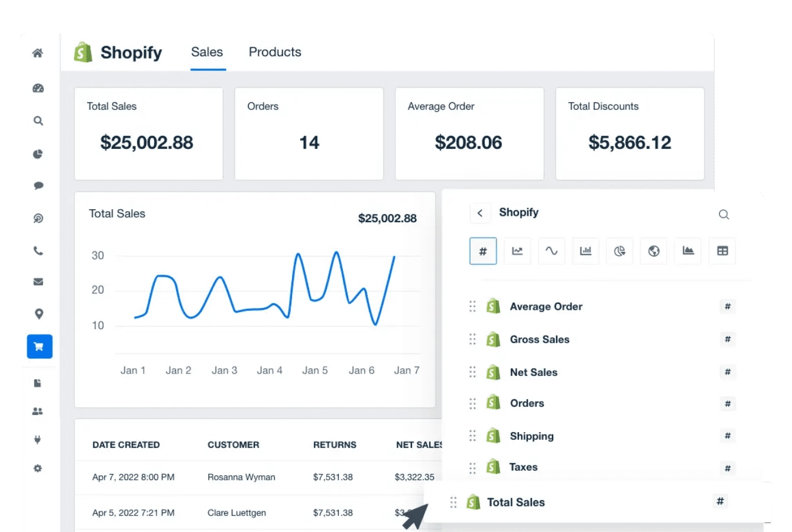The height and width of the screenshot is (532, 792).
Task: Click the sidebar search magnifier icon
Action: pyautogui.click(x=38, y=121)
